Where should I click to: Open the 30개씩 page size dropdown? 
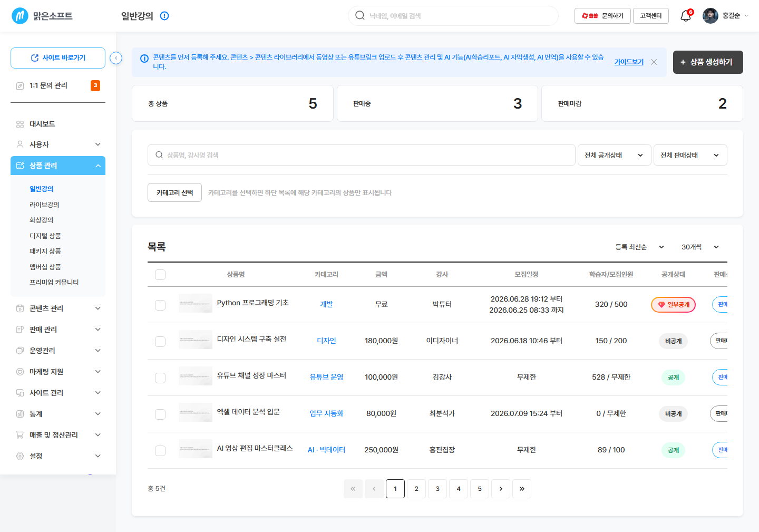click(x=700, y=247)
